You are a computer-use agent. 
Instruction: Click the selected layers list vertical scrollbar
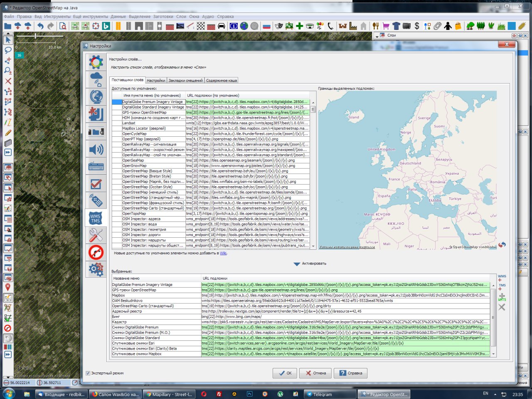pyautogui.click(x=493, y=319)
